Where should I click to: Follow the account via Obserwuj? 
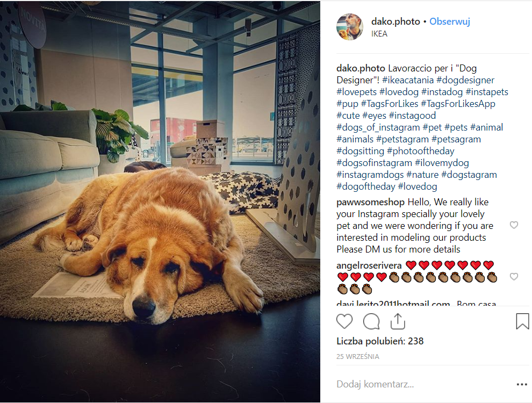pyautogui.click(x=450, y=21)
